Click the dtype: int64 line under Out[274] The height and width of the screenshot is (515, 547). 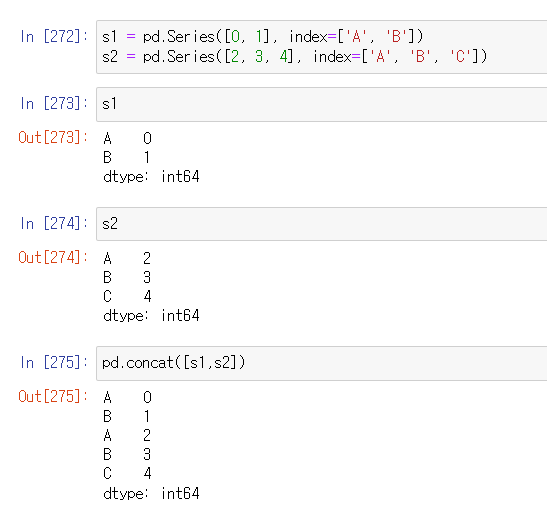(x=151, y=315)
